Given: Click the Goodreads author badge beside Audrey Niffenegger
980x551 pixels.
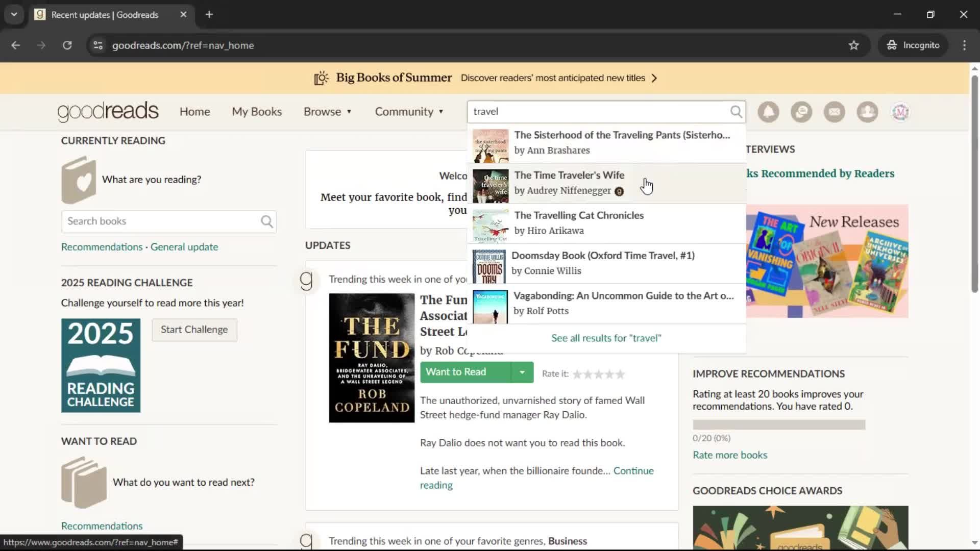Looking at the screenshot, I should [619, 191].
